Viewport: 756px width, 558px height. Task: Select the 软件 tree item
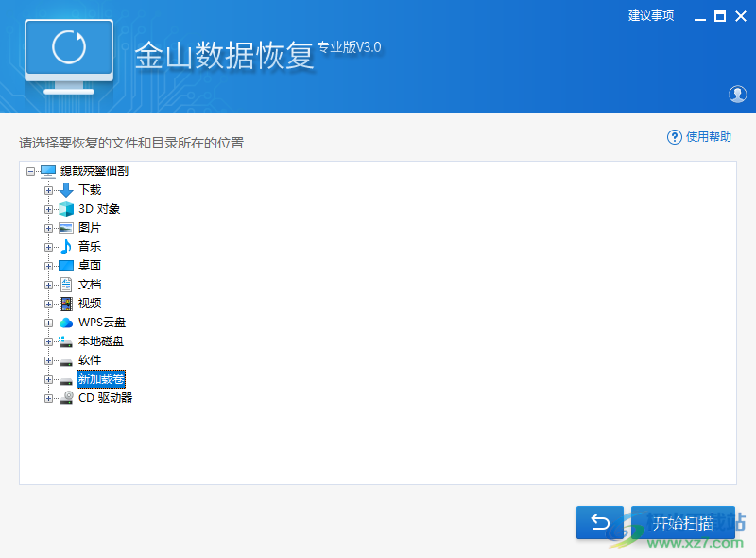coord(90,360)
